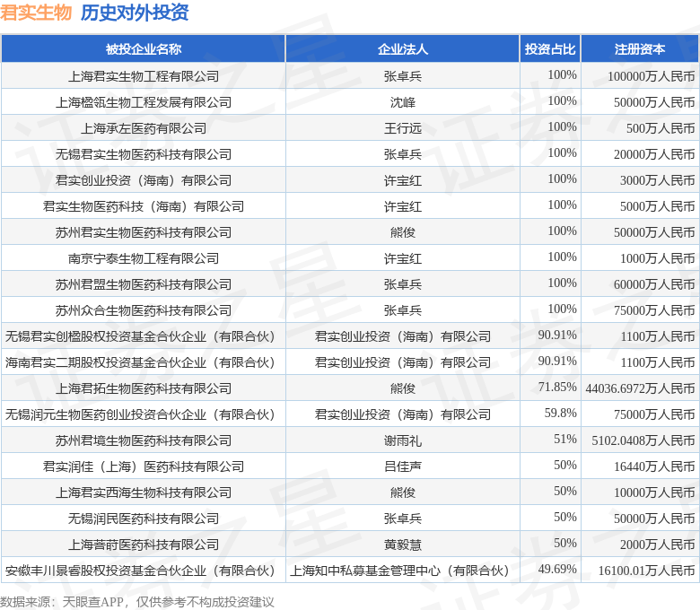Click the 71.85% investment ratio
The height and width of the screenshot is (610, 700).
[x=557, y=387]
